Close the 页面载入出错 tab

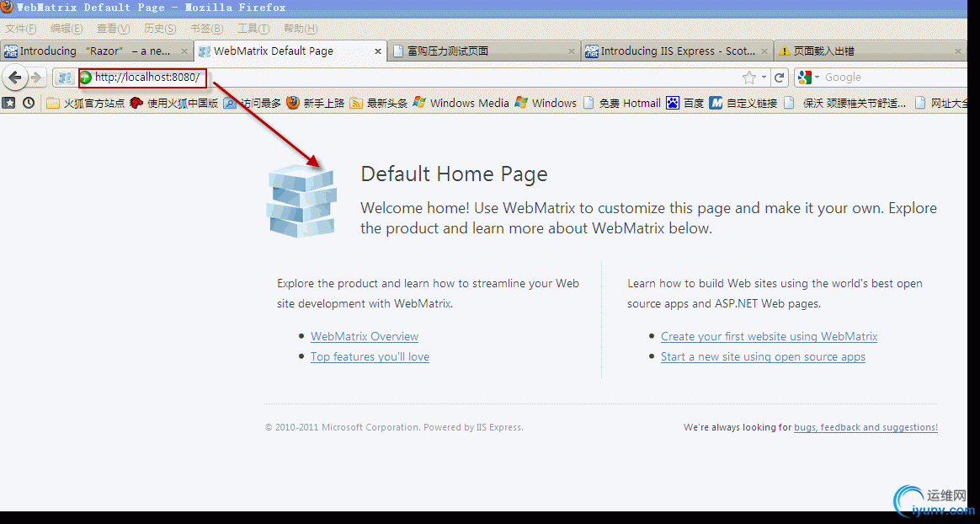pos(958,51)
